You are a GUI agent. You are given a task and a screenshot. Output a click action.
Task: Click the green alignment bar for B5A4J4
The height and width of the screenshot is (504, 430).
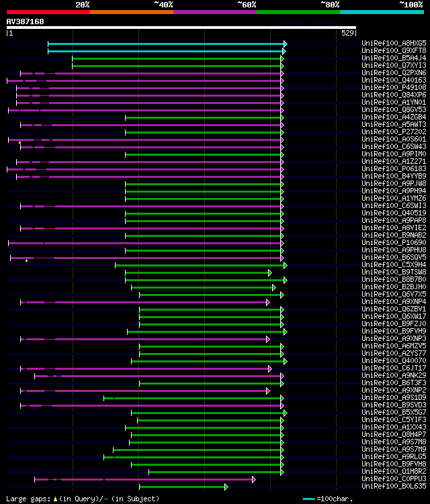coord(177,58)
